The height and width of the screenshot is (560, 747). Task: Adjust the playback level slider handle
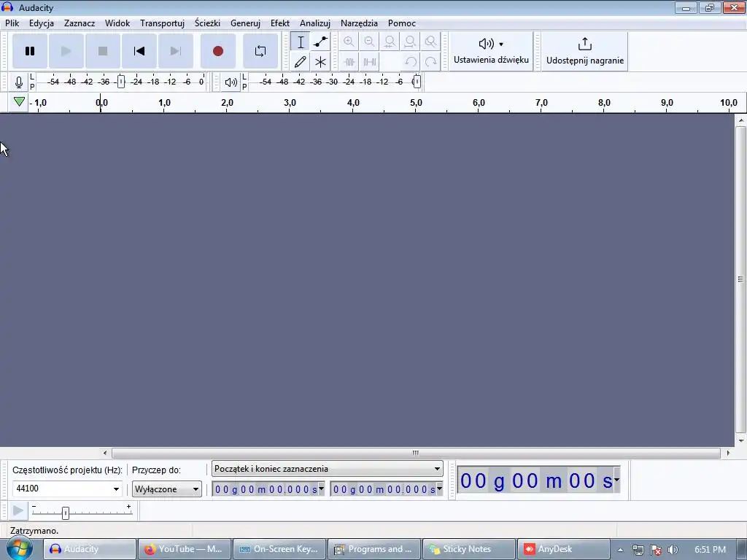point(417,82)
